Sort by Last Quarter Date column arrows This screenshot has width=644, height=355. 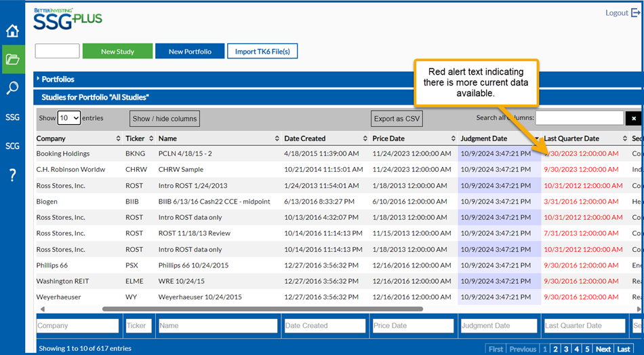[x=625, y=138]
